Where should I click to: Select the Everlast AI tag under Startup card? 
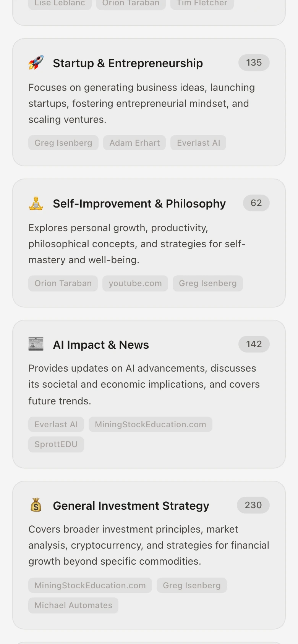198,143
